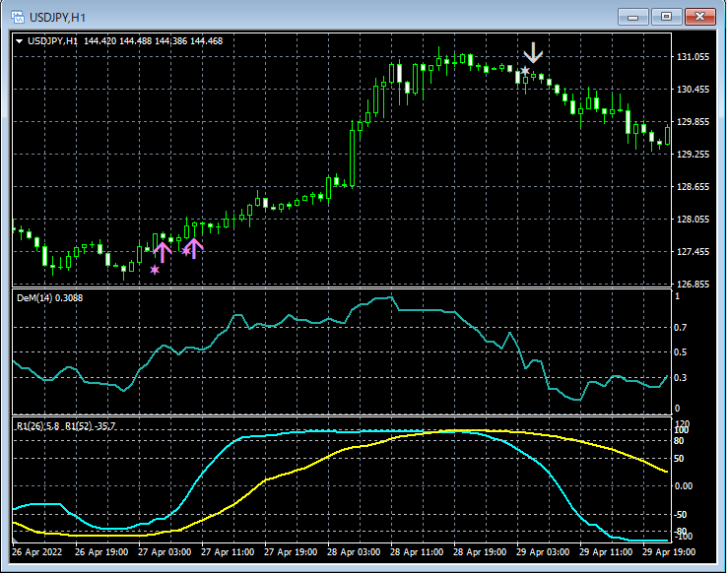
Task: Expand the triangle beside USDJPY,H1 chart label
Action: pyautogui.click(x=20, y=41)
